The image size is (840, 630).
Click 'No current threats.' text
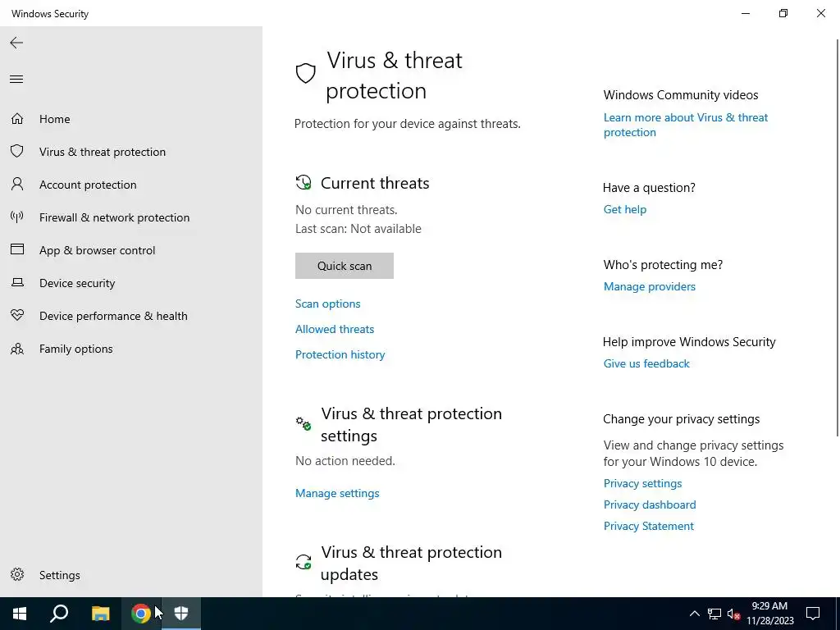(x=347, y=210)
